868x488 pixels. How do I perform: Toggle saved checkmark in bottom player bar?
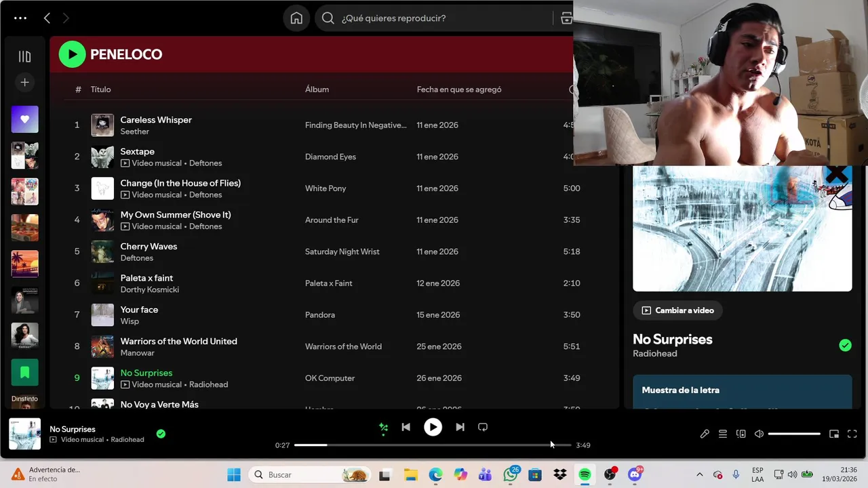161,434
